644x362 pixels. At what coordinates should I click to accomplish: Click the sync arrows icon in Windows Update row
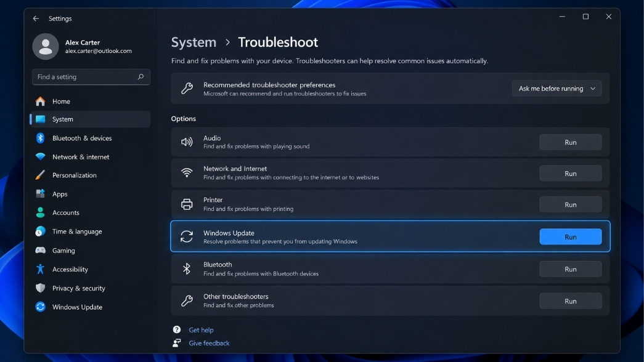coord(187,236)
